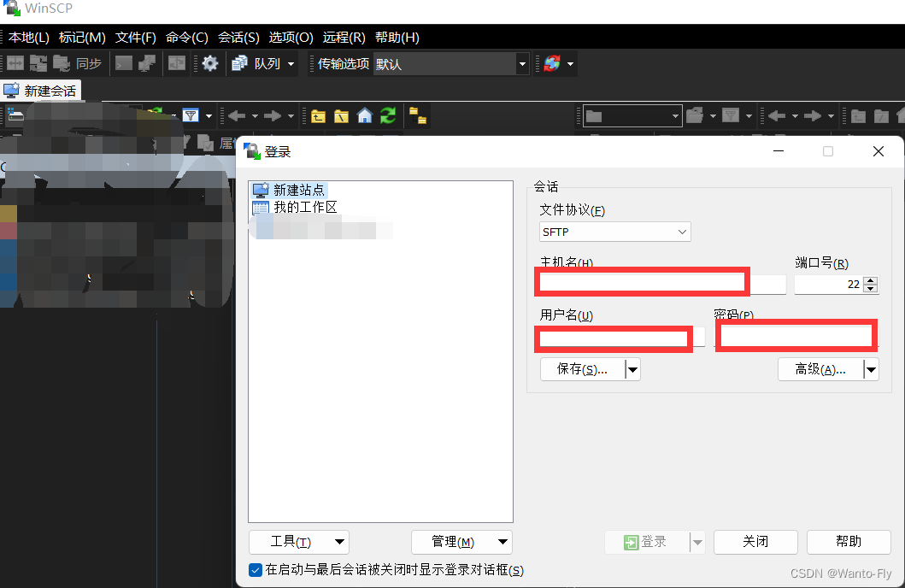The height and width of the screenshot is (588, 905).
Task: Toggle 在启动与最后会话被关闭时显示登录对话框 checkbox
Action: click(x=256, y=570)
